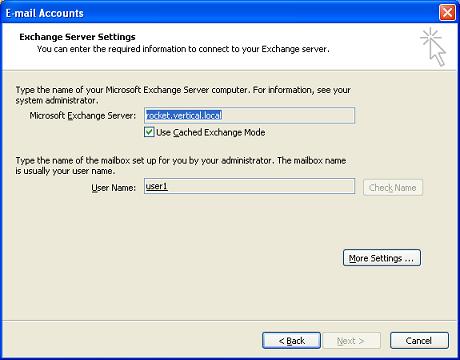Click the User Name input field
Screen dimensions: 460x360
(x=249, y=186)
